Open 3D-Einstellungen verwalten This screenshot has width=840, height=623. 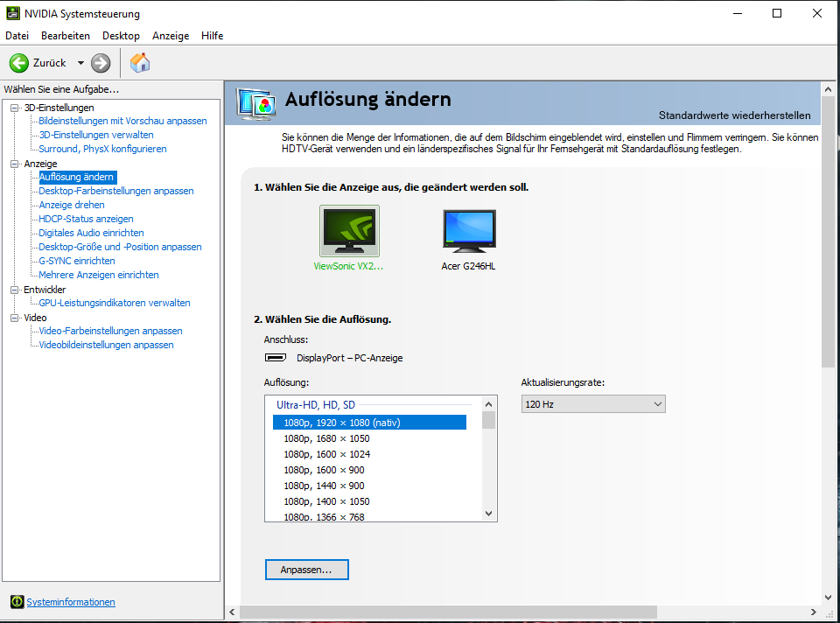pyautogui.click(x=96, y=135)
